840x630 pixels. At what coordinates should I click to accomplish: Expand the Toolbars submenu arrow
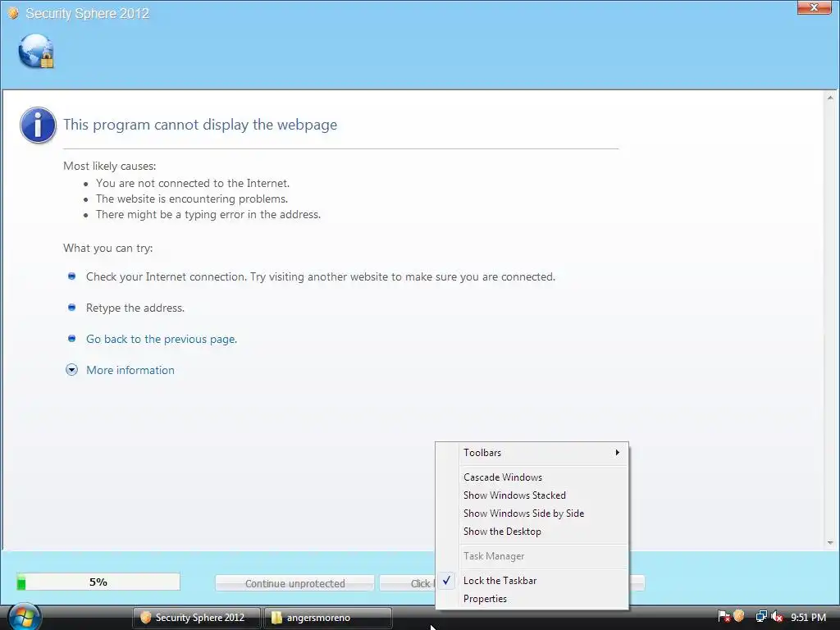pyautogui.click(x=617, y=453)
